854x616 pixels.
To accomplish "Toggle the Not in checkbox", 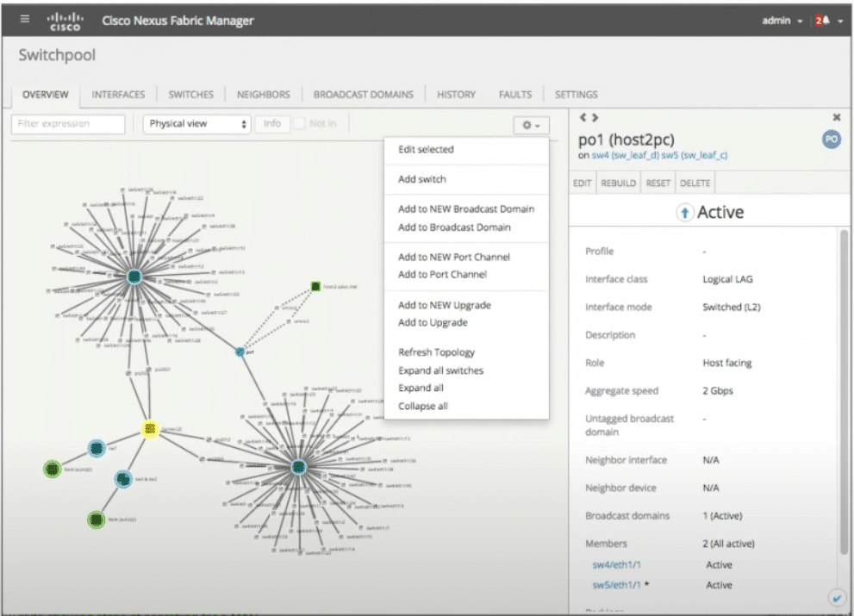I will click(299, 124).
